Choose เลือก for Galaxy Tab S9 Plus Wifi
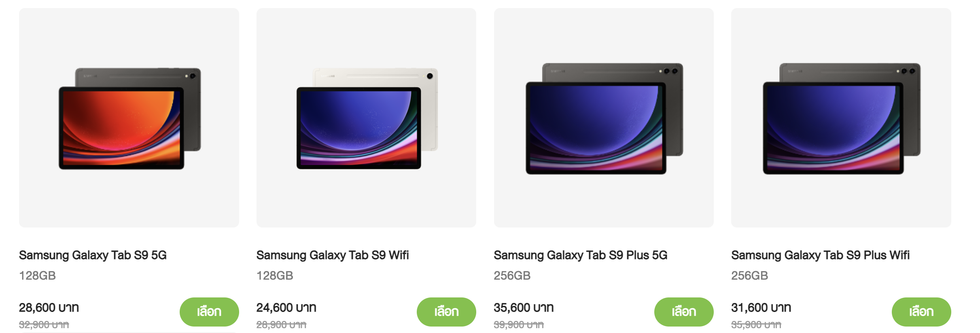The width and height of the screenshot is (980, 333). click(x=921, y=312)
